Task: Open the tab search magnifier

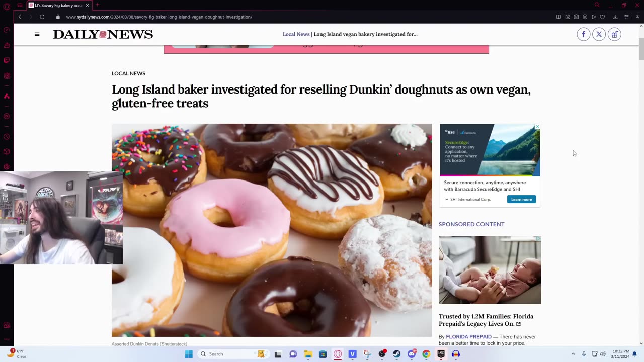Action: (x=597, y=5)
